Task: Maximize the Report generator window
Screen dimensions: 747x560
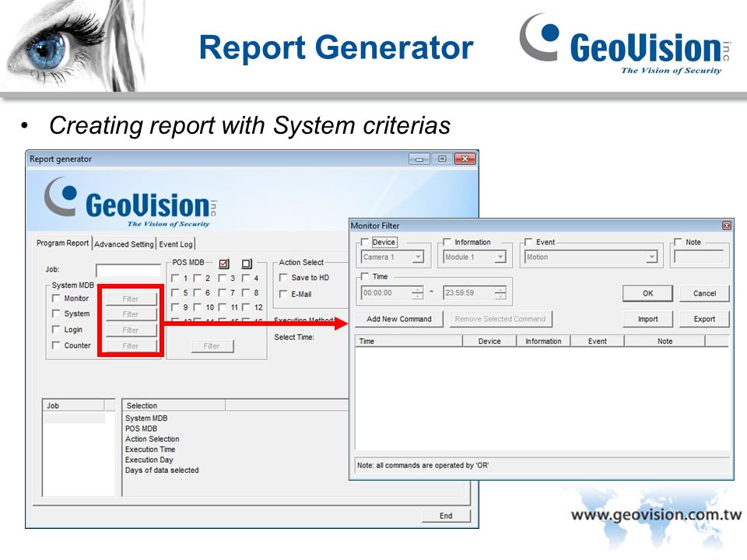Action: (x=442, y=159)
